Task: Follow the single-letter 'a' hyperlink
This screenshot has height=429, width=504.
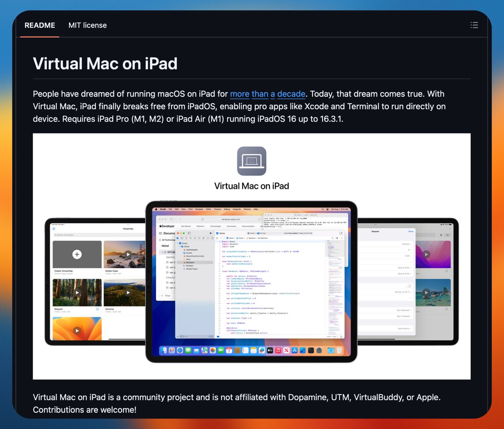Action: click(273, 94)
